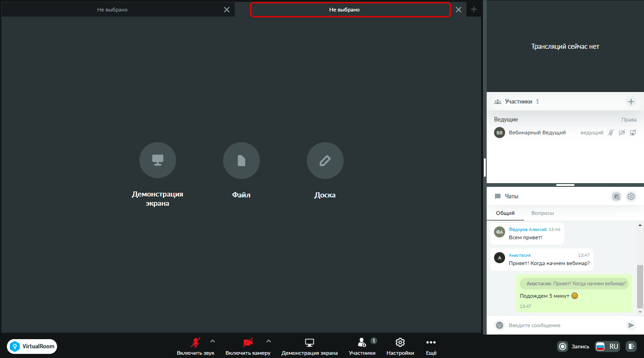644x358 pixels.
Task: Pop out the chat window icon in Чаты header
Action: click(x=616, y=196)
